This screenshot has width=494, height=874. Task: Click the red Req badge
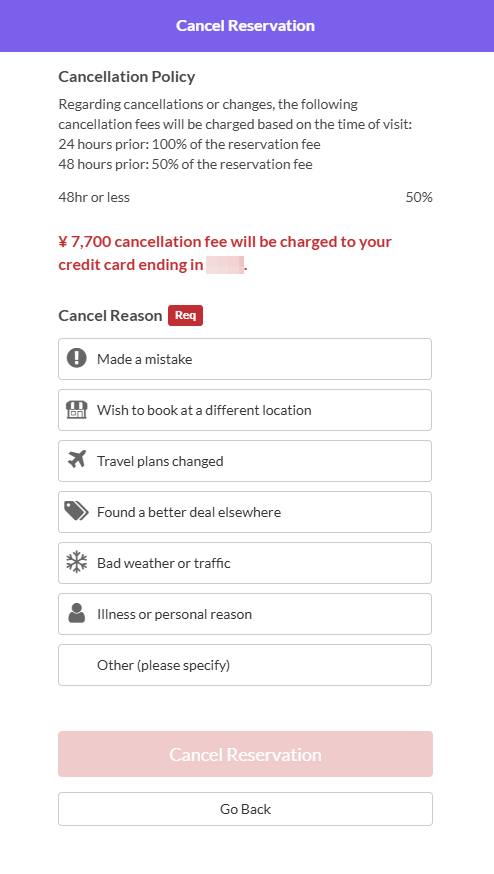(x=186, y=315)
